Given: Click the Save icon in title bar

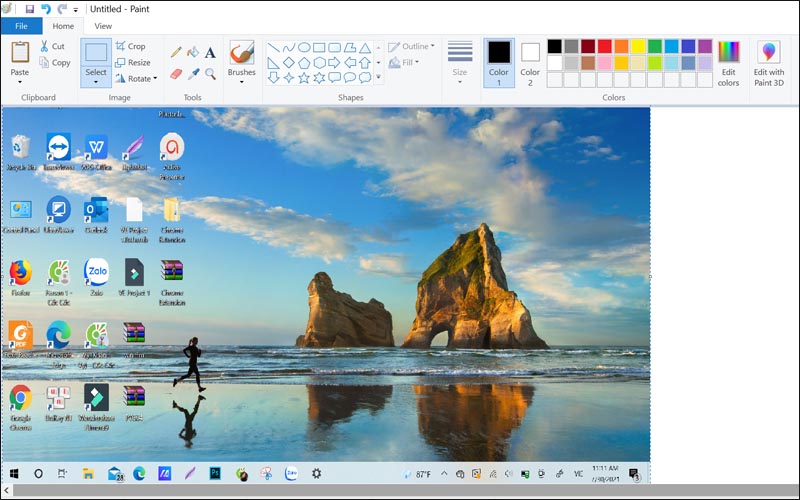Looking at the screenshot, I should (30, 9).
